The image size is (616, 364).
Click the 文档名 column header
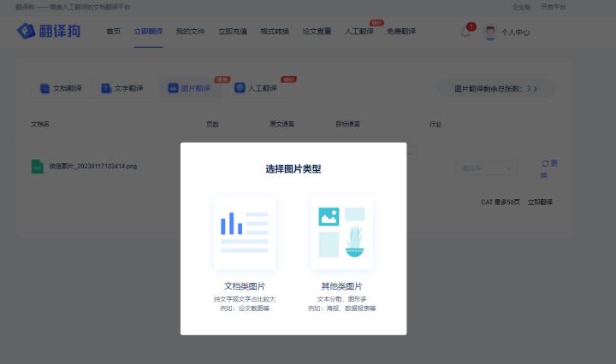point(40,124)
